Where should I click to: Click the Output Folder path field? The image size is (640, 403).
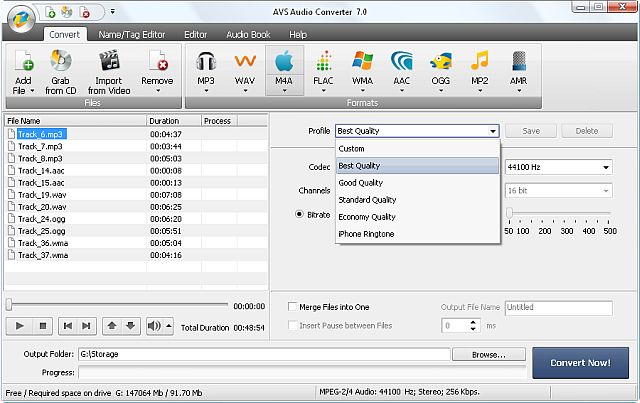coord(264,354)
